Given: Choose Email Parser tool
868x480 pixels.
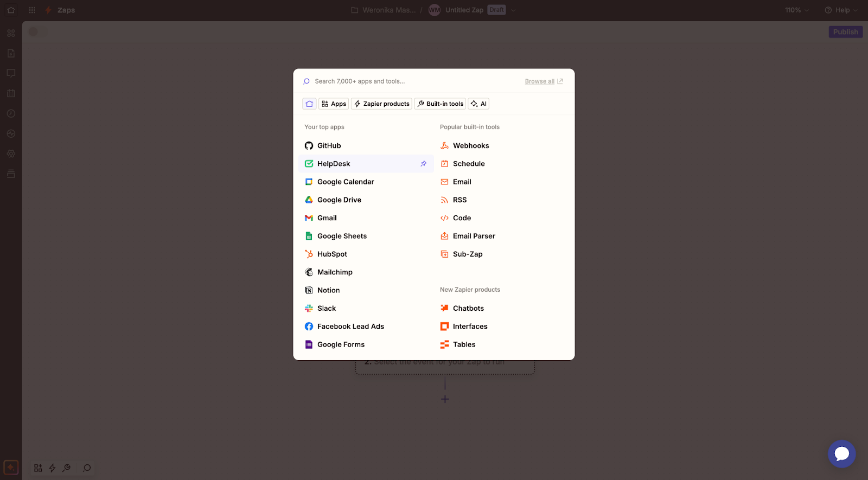Looking at the screenshot, I should click(x=502, y=236).
